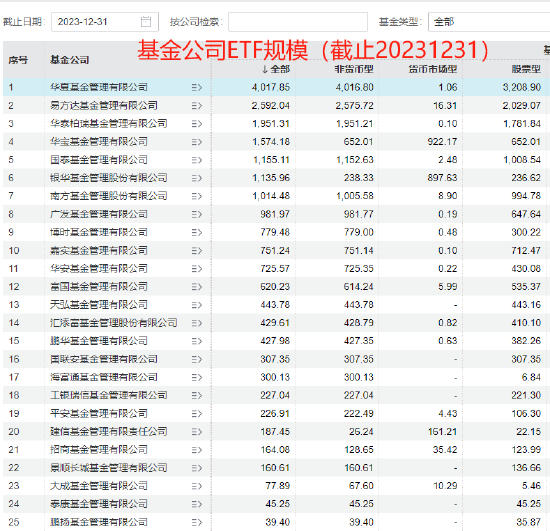Select company name 景顺长城基金管理有限公司
This screenshot has width=550, height=531.
(108, 468)
